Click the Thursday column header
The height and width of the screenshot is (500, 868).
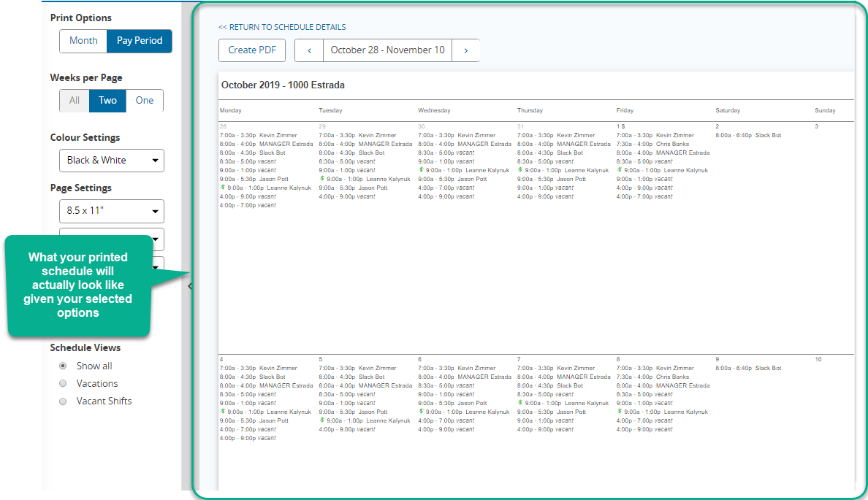tap(530, 111)
